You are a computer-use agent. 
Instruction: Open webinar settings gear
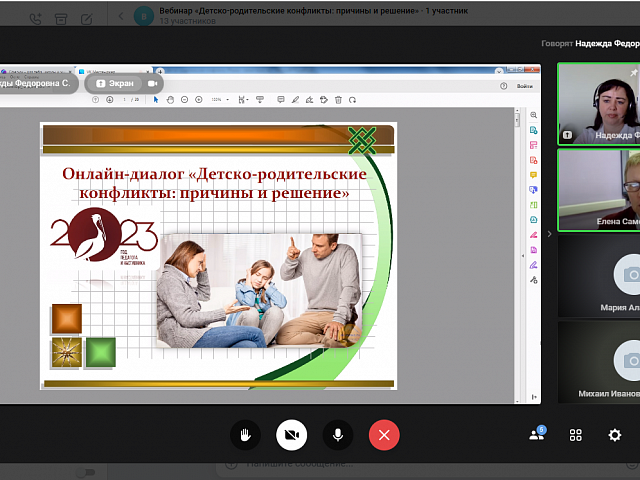pos(615,435)
